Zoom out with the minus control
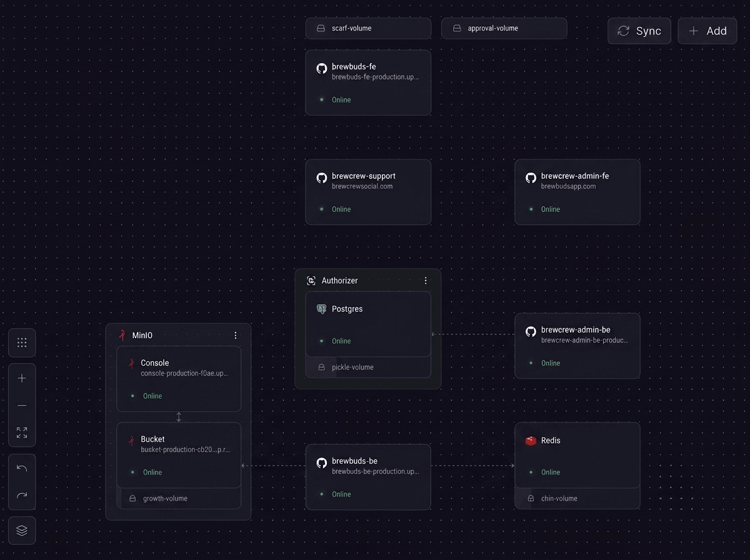Screen dimensions: 750x560 (22, 406)
